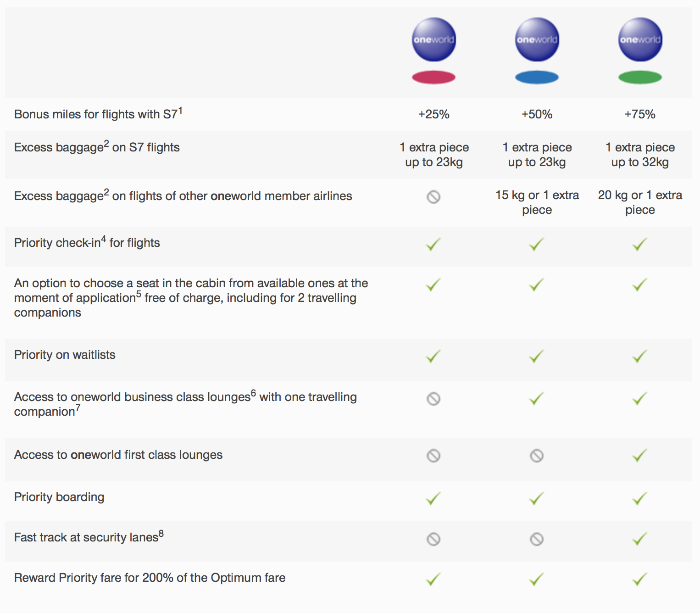
Task: Click the emerald checkmark for first class lounges
Action: pos(639,456)
